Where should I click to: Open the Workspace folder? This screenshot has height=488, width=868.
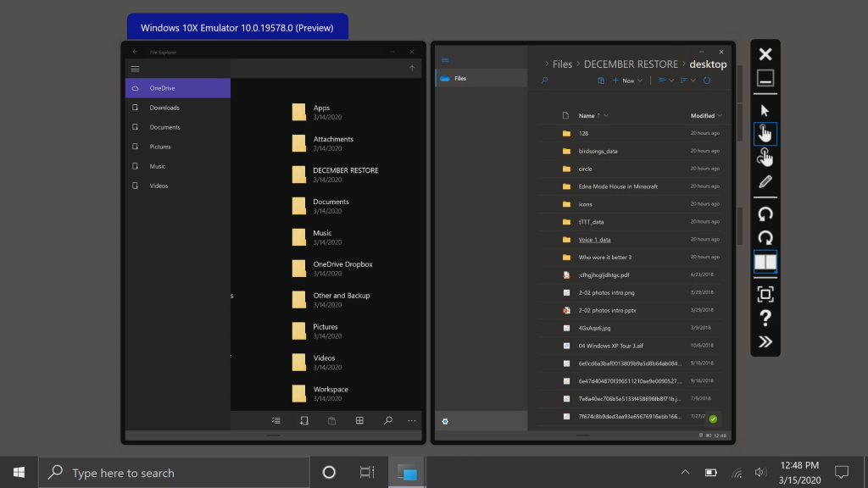coord(320,393)
